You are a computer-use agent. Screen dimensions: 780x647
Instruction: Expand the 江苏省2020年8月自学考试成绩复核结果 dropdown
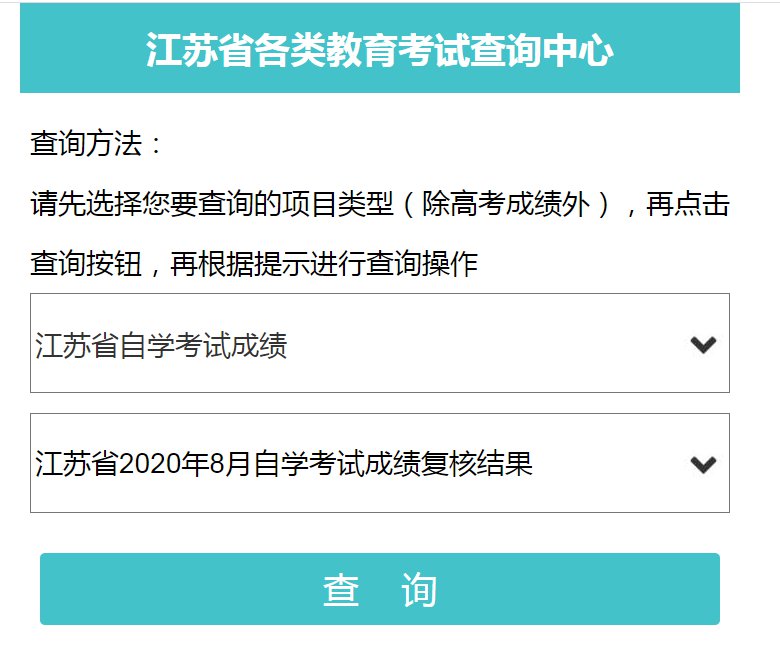379,463
